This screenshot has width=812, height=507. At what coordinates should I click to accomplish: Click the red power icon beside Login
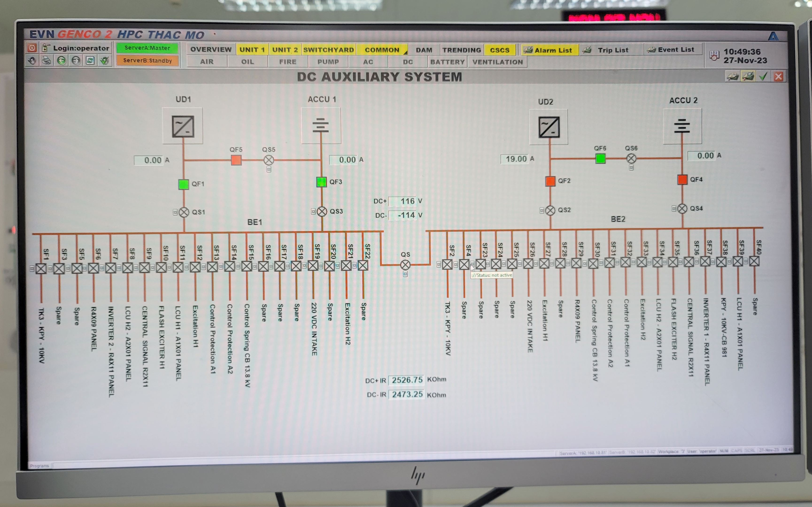(32, 48)
